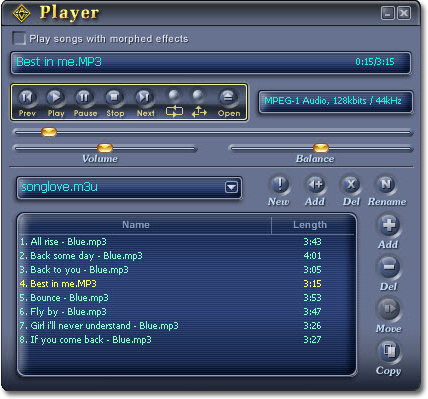Enable Play songs with morphed effects
The width and height of the screenshot is (428, 399).
tap(19, 38)
